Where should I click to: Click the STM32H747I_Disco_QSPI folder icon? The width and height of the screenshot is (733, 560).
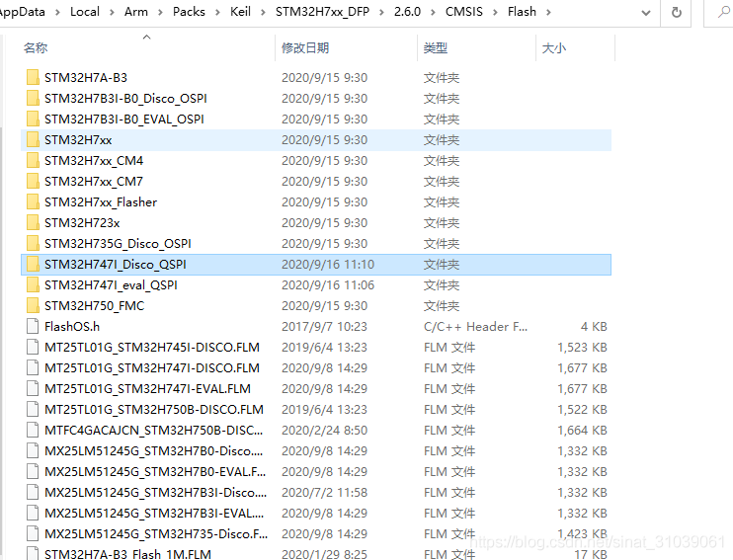coord(33,264)
